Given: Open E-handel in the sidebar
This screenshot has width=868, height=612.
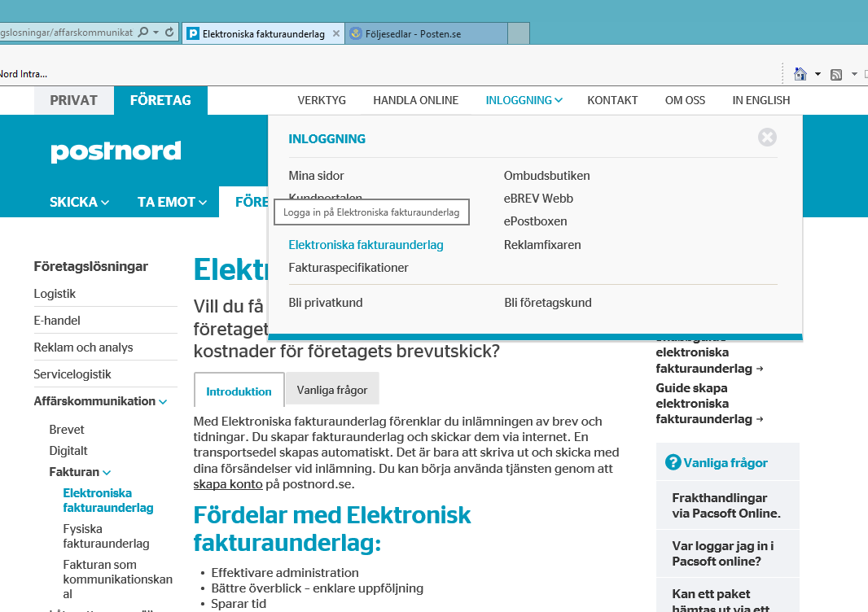Looking at the screenshot, I should [57, 321].
